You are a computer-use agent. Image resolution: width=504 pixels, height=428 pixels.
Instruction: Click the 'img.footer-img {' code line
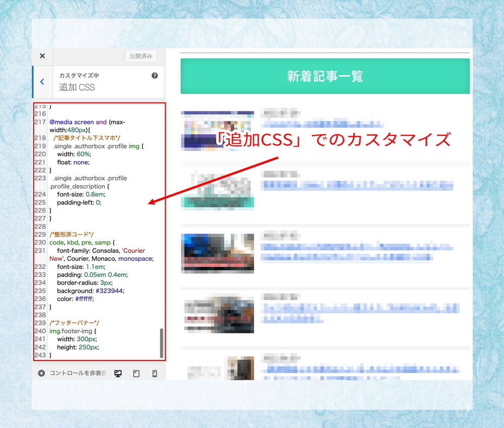[x=73, y=331]
